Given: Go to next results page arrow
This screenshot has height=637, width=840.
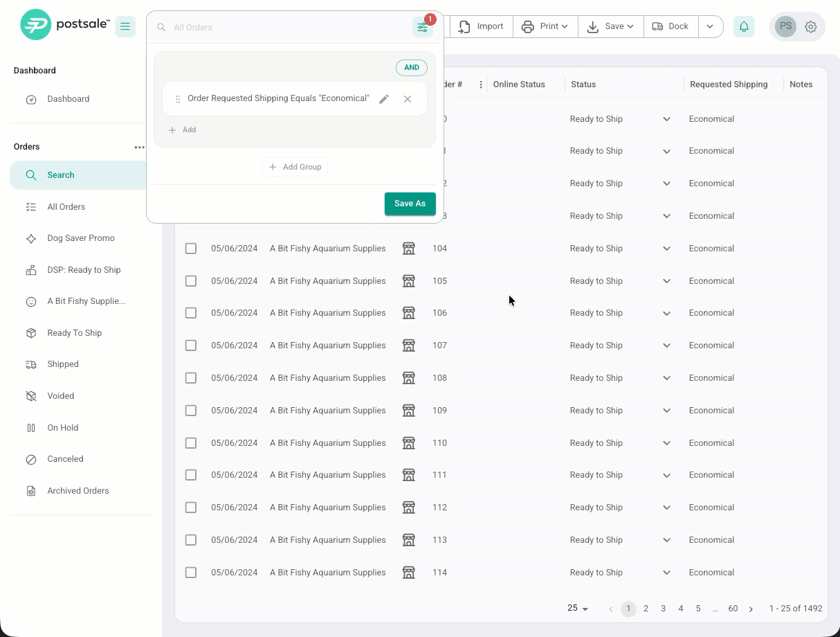Looking at the screenshot, I should click(751, 609).
